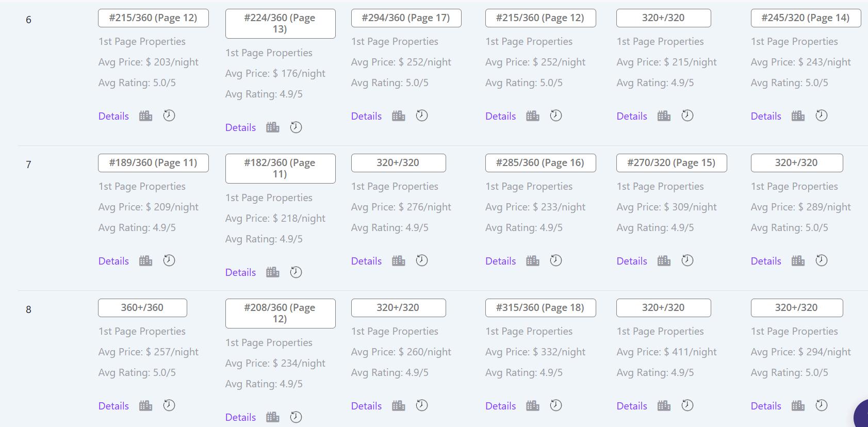Click Details in the $260/night card
This screenshot has height=427, width=868.
tap(366, 406)
